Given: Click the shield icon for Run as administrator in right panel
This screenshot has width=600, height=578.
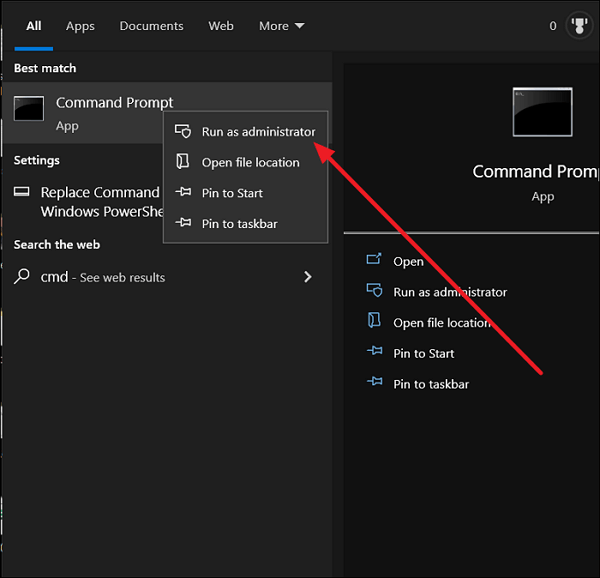Looking at the screenshot, I should pyautogui.click(x=374, y=292).
